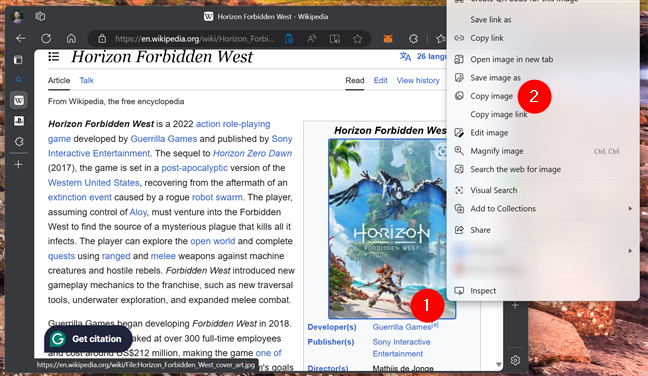Image resolution: width=648 pixels, height=376 pixels.
Task: Open the post-apocalyptic link
Action: tap(194, 168)
